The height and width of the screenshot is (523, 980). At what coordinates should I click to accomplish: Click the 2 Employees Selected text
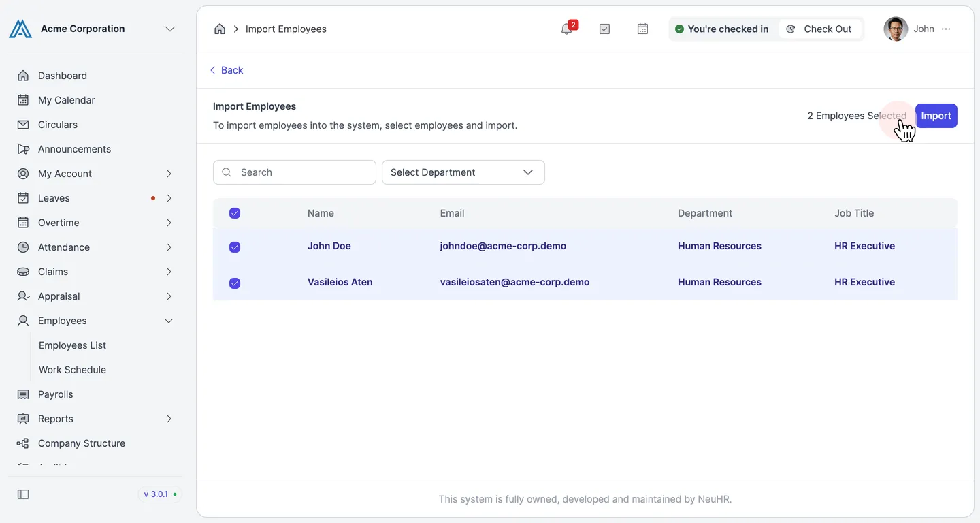click(x=857, y=116)
